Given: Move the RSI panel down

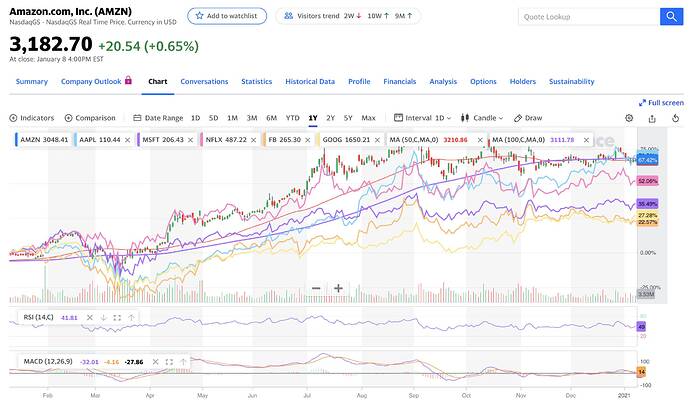Looking at the screenshot, I should coord(103,317).
